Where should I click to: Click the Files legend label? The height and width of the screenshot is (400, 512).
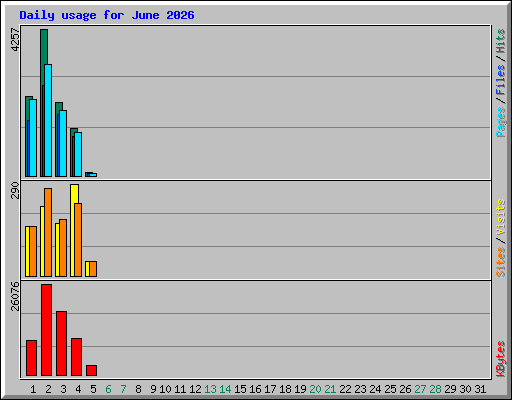coord(500,80)
